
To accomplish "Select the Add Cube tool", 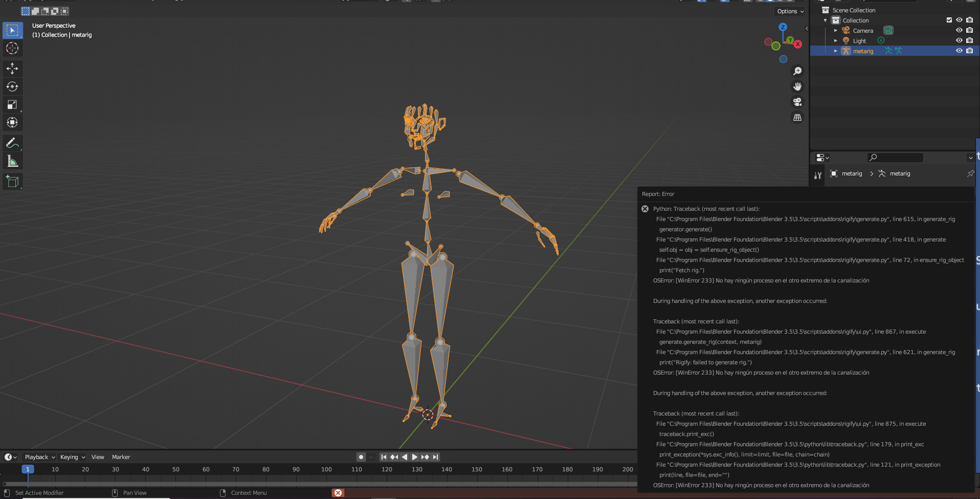I will [x=12, y=181].
